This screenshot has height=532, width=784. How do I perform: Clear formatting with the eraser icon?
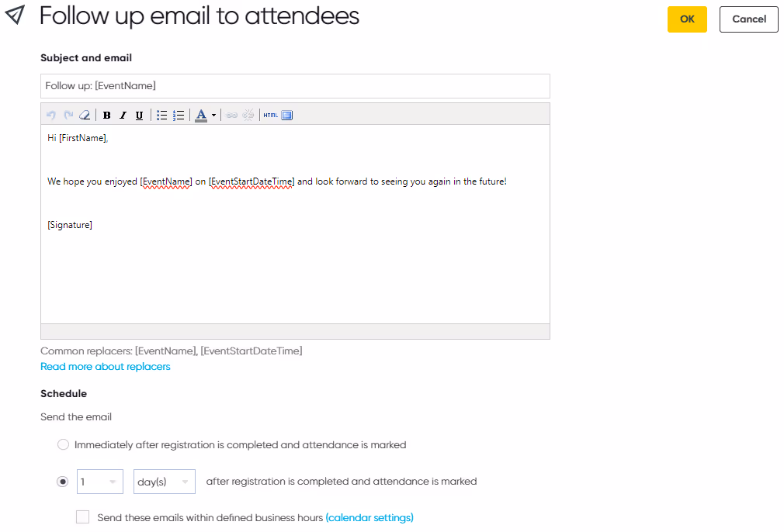[84, 115]
